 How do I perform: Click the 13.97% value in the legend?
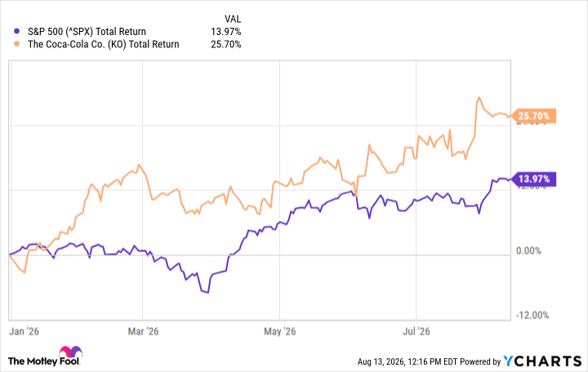tap(225, 32)
